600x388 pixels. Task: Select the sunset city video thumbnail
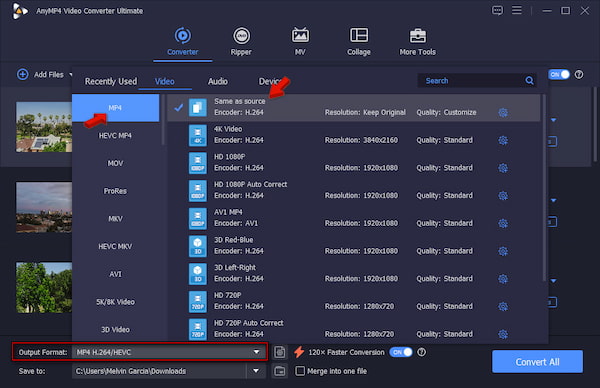[44, 207]
